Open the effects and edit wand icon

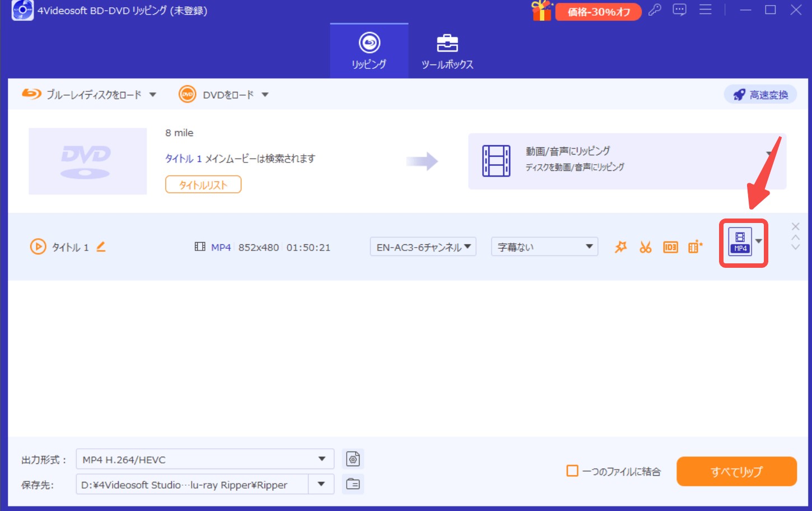[x=620, y=247]
